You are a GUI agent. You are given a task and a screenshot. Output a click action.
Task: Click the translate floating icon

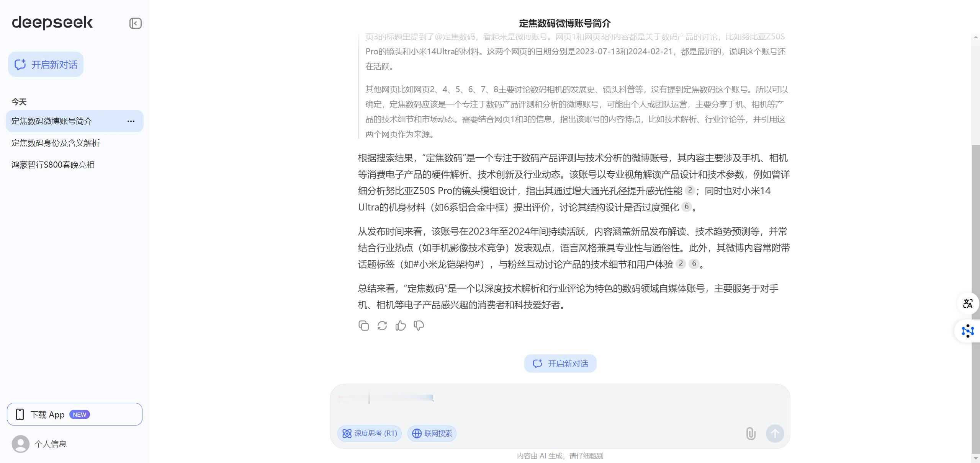coord(968,303)
